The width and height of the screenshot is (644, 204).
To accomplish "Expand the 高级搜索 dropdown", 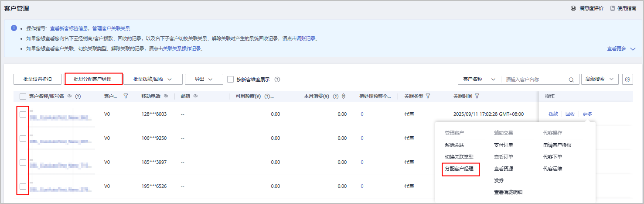I will [600, 79].
